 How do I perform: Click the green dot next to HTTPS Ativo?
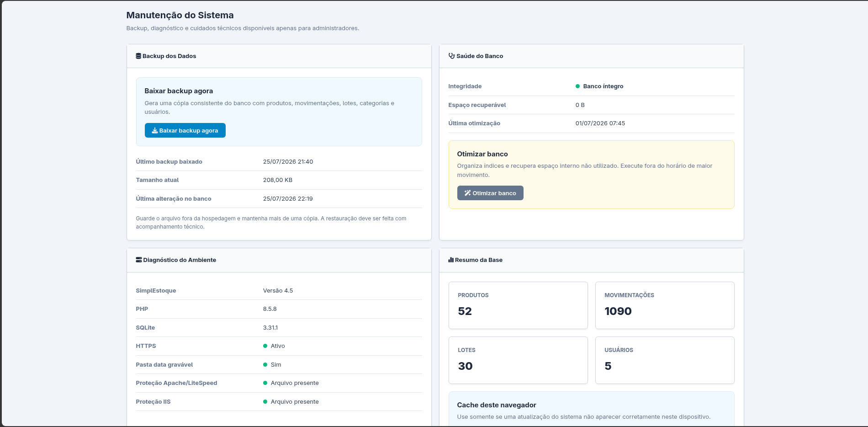pos(265,346)
